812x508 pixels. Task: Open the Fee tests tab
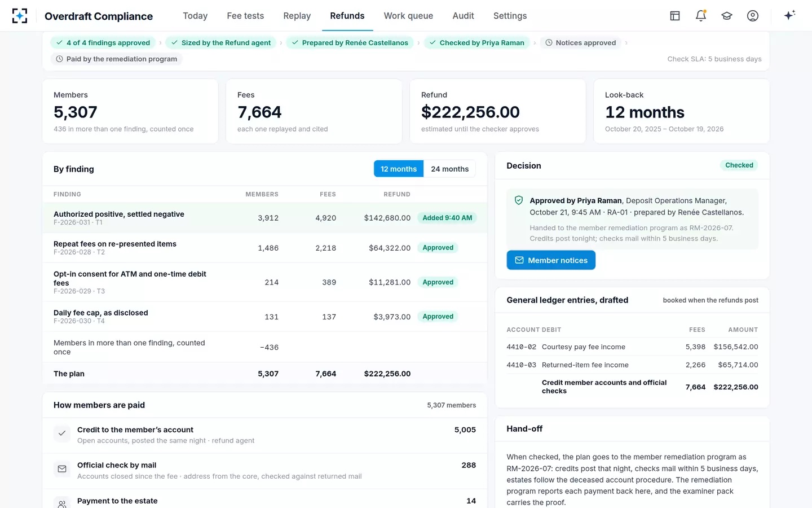click(245, 16)
